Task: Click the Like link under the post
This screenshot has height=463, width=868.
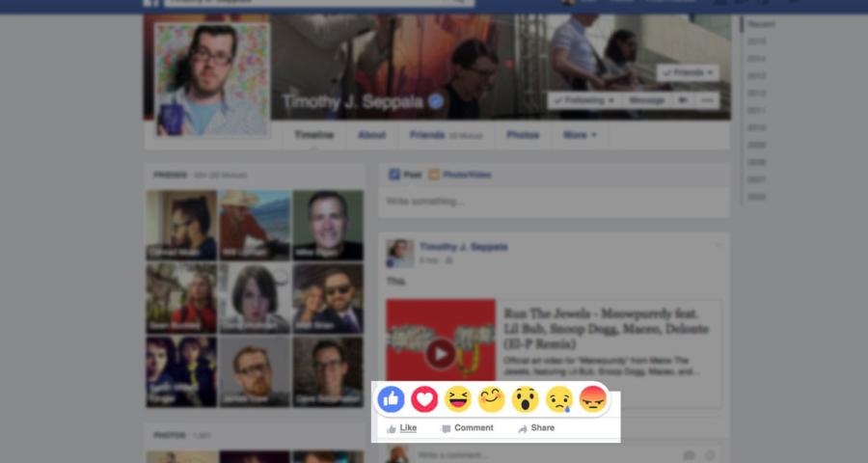Action: pyautogui.click(x=401, y=428)
